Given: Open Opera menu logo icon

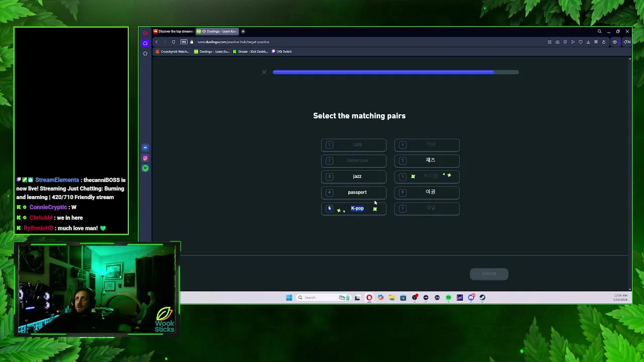Looking at the screenshot, I should [x=145, y=33].
